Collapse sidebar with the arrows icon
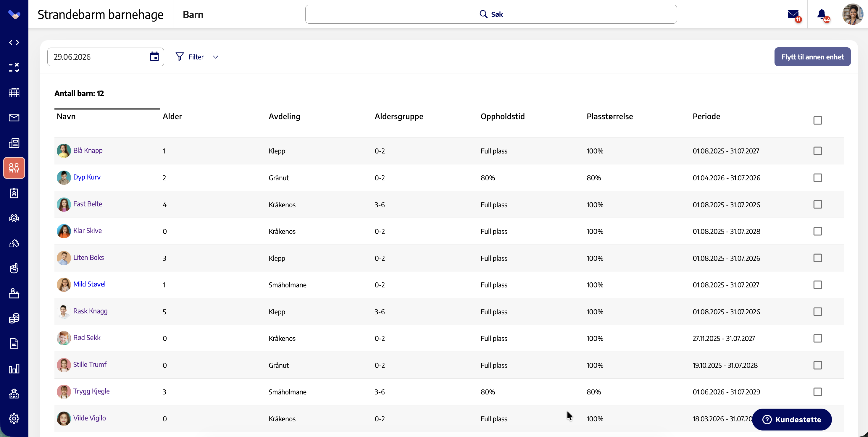Screen dimensions: 868x437 click(14, 42)
